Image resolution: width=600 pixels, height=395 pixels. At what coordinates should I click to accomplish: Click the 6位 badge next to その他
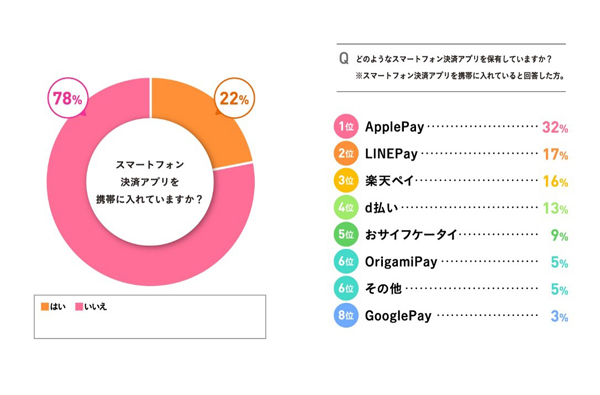click(x=346, y=288)
